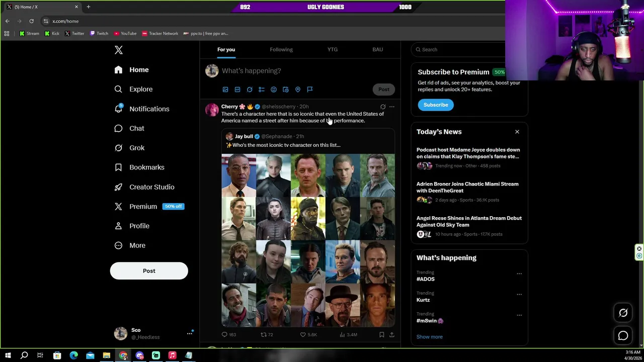This screenshot has height=362, width=644.
Task: Open the Adrien Broner Miami Stream news story
Action: 469,192
